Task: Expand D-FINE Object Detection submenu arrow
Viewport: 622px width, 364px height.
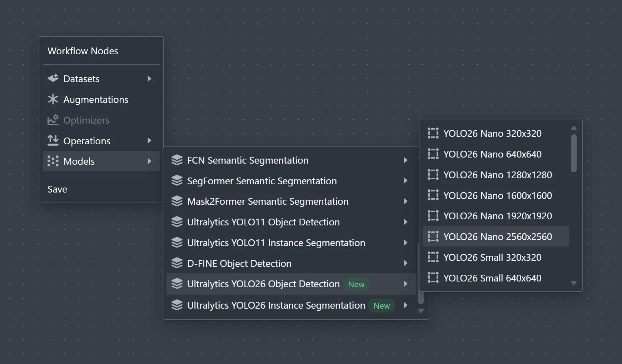Action: 405,263
